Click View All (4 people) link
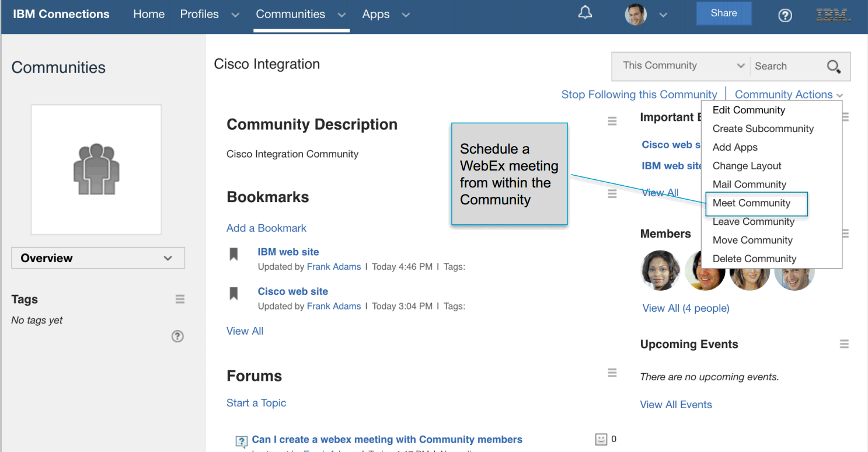This screenshot has height=452, width=868. [x=686, y=308]
